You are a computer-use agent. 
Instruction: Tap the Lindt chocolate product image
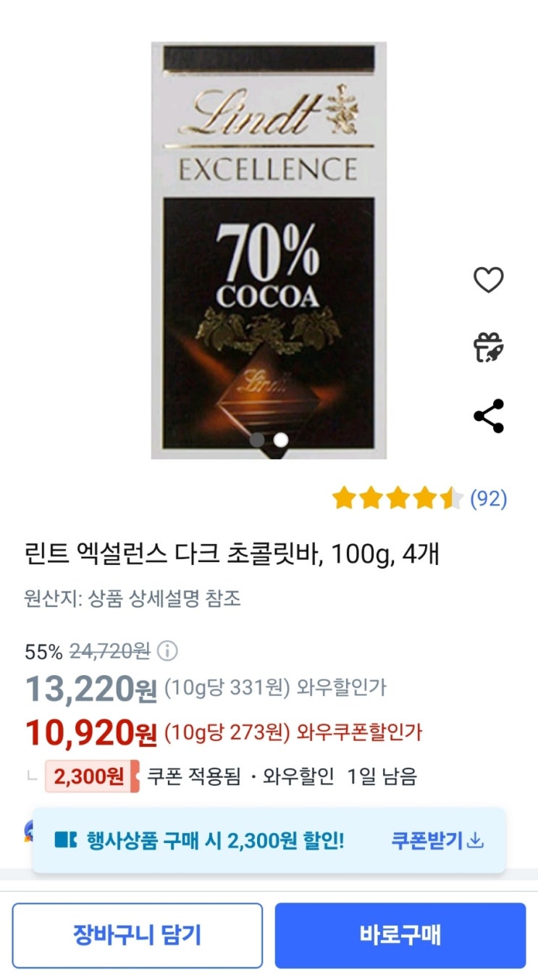(x=269, y=250)
